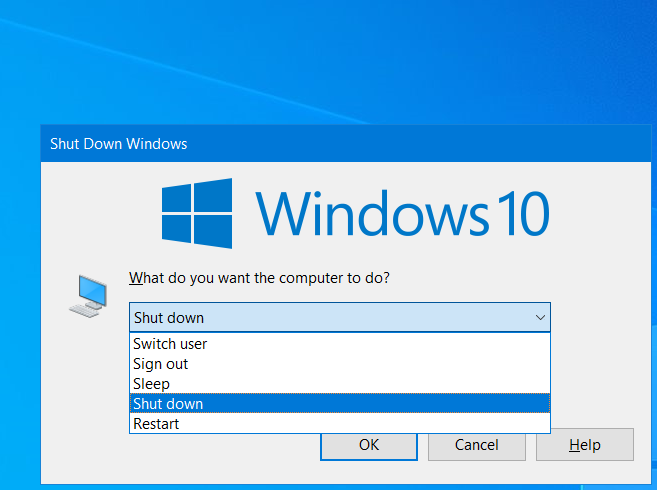The image size is (657, 490).
Task: Select Switch user from the dropdown list
Action: click(x=340, y=344)
